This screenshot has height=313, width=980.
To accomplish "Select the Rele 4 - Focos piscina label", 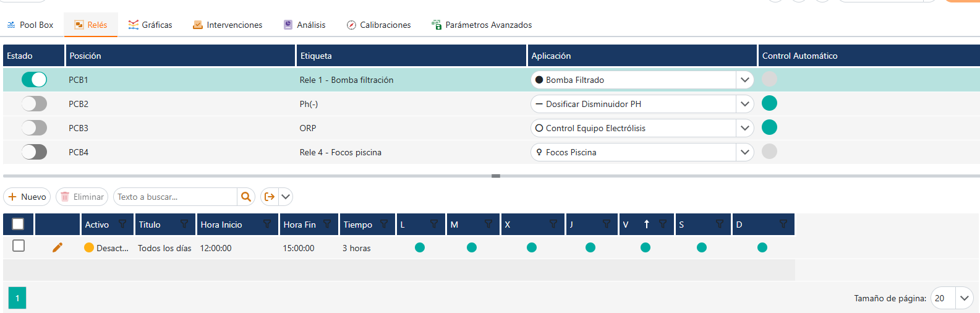I will click(341, 152).
